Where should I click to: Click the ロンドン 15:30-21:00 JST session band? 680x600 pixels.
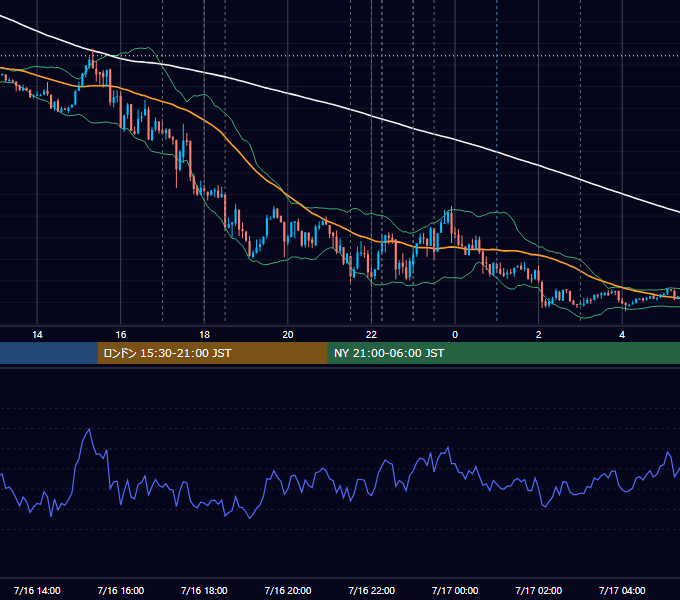coord(212,353)
